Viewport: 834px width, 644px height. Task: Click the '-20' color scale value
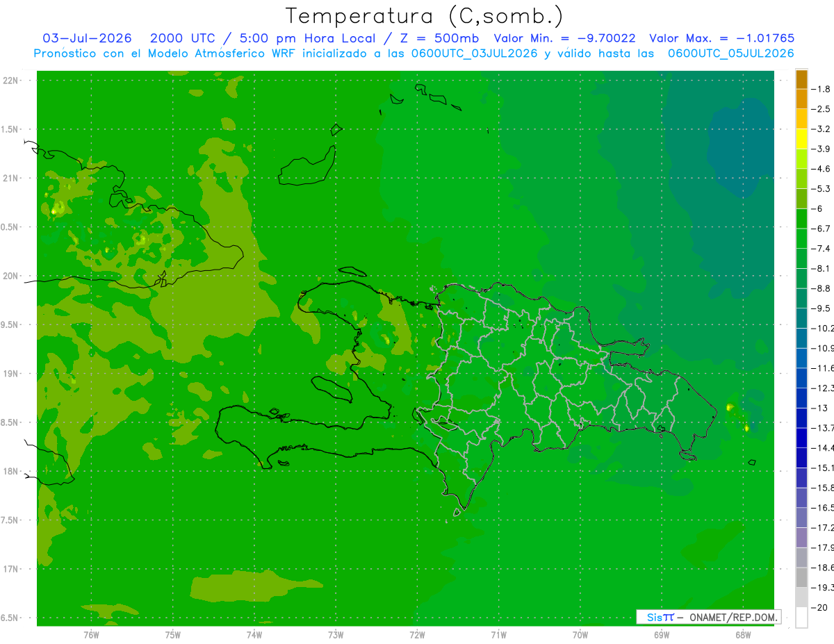coord(819,607)
